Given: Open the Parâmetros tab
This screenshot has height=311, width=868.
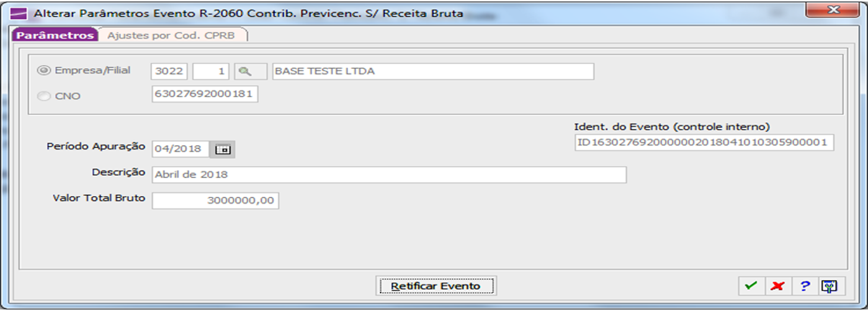Looking at the screenshot, I should tap(55, 35).
